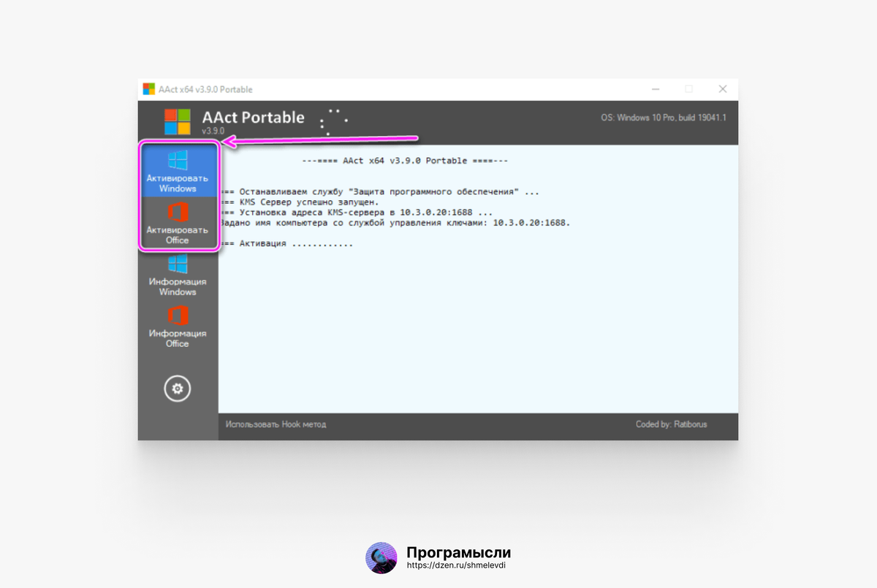Screen dimensions: 877x588
Task: Click 'Установка адреса KMS-сервера' log line
Action: [356, 212]
